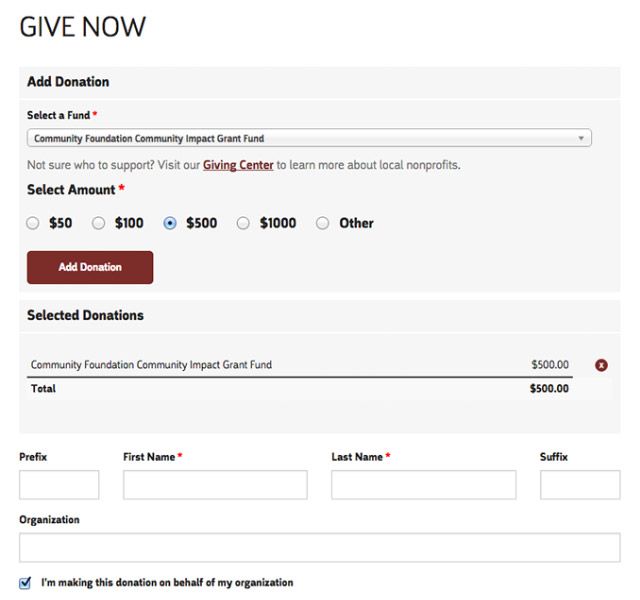Select the Other amount option
The width and height of the screenshot is (640, 600).
[x=323, y=223]
